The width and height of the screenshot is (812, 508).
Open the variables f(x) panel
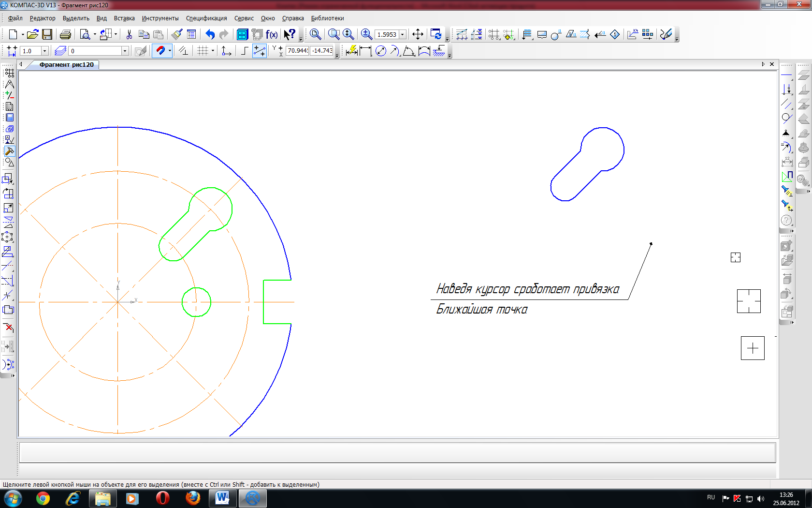pyautogui.click(x=272, y=34)
